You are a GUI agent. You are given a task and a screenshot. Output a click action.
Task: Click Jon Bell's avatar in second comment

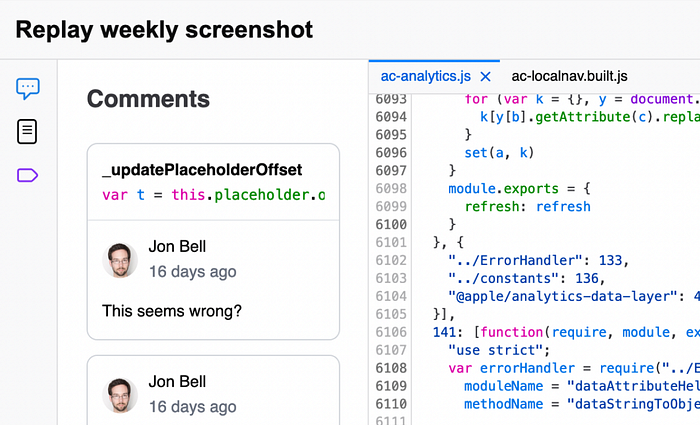120,394
